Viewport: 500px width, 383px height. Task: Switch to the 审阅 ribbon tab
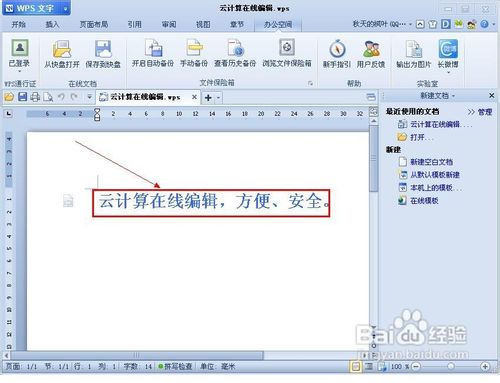169,24
